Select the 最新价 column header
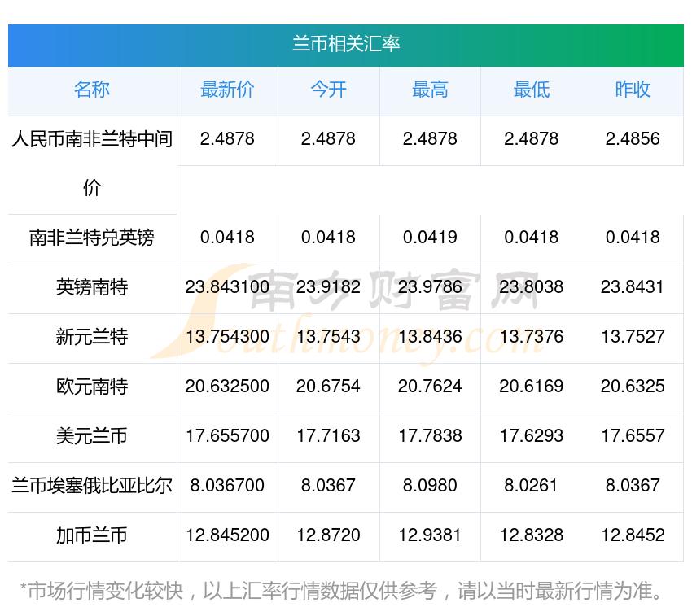692x616 pixels. point(227,90)
